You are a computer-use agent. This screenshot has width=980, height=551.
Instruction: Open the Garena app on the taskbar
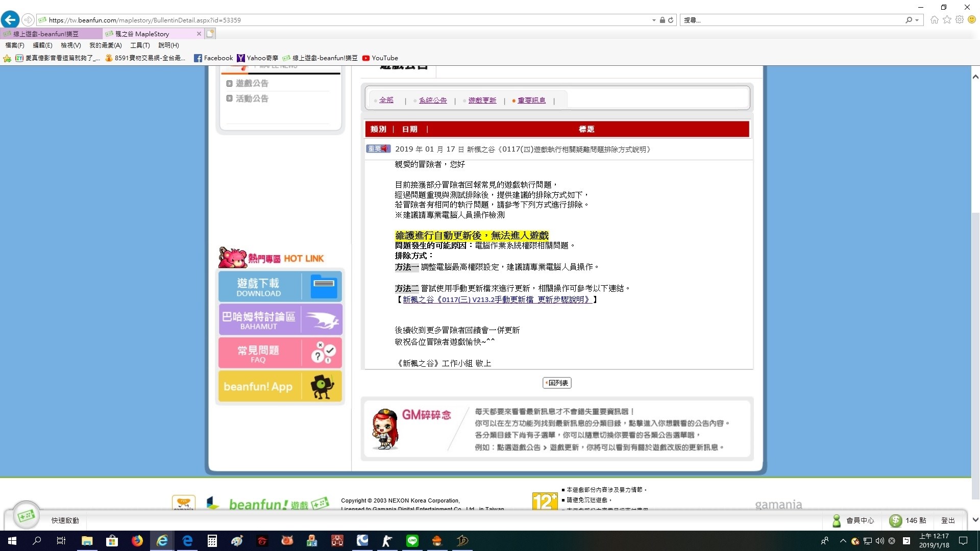coord(262,541)
